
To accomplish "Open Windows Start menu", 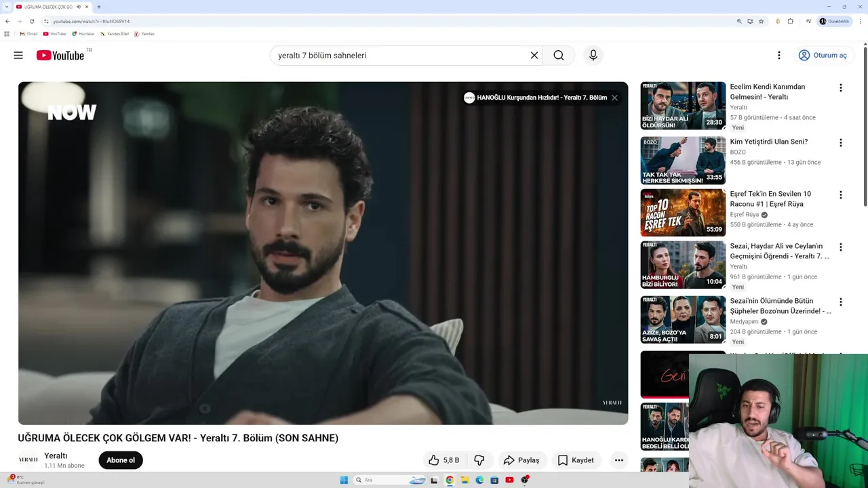I will tap(344, 480).
